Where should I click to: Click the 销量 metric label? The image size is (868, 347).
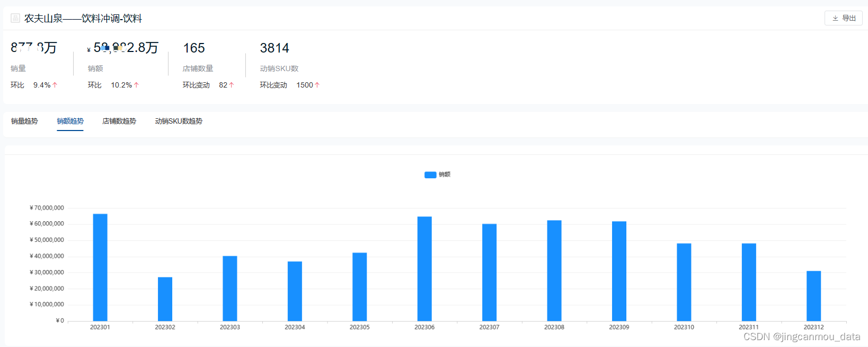pos(18,68)
